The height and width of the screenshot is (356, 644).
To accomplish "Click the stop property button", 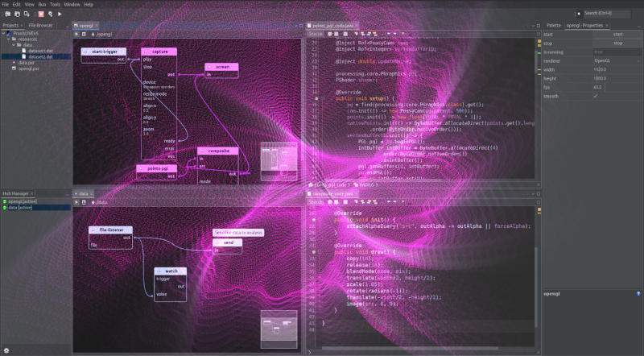I will click(x=617, y=43).
